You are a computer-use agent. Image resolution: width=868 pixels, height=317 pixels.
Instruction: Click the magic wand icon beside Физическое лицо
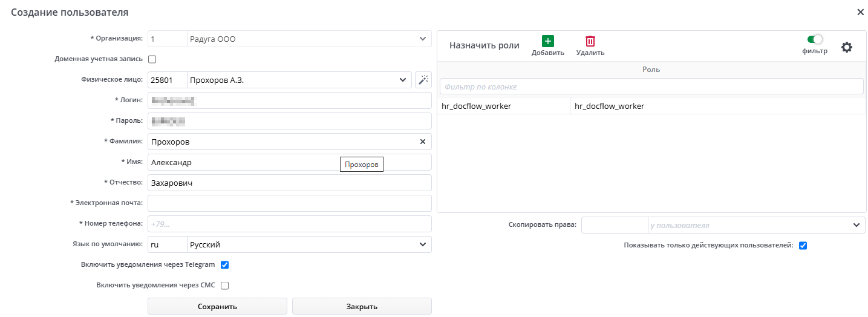pos(423,80)
